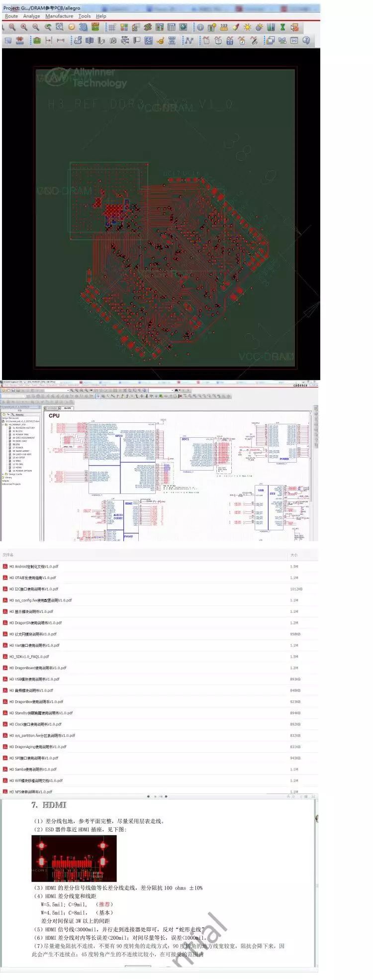This screenshot has height=980, width=373.
Task: Click the 大小 size column header
Action: [x=294, y=555]
